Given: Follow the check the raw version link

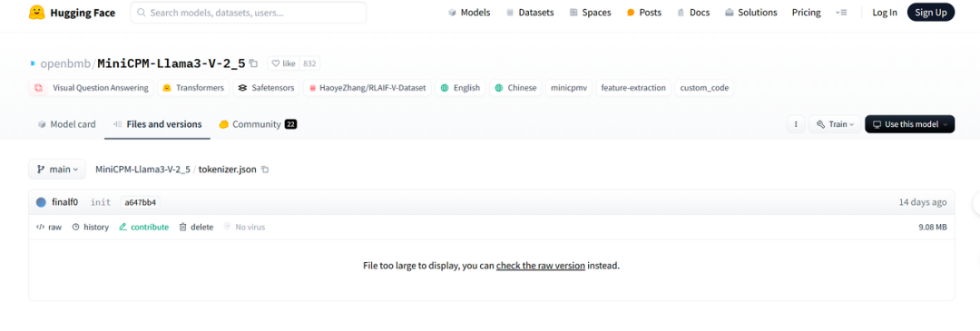Looking at the screenshot, I should coord(541,266).
